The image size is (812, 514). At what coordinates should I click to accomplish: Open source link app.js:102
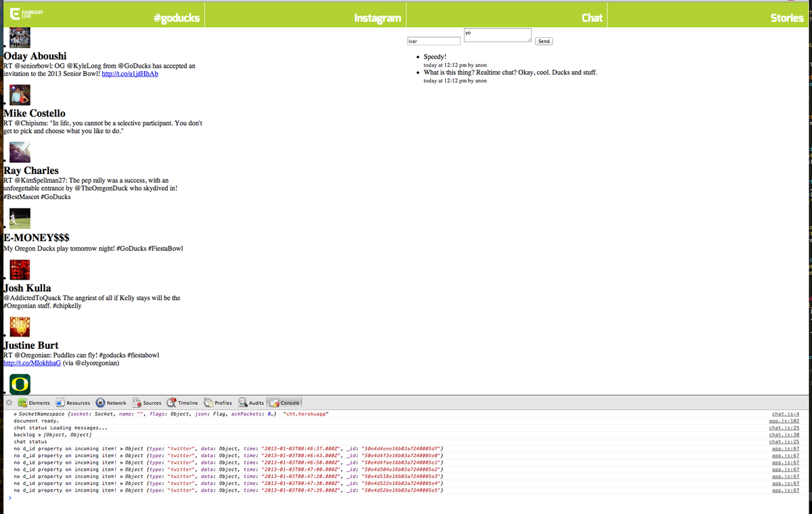pyautogui.click(x=785, y=421)
